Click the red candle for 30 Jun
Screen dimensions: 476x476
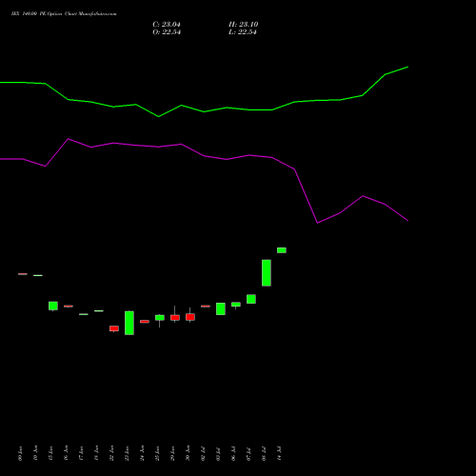coord(190,317)
